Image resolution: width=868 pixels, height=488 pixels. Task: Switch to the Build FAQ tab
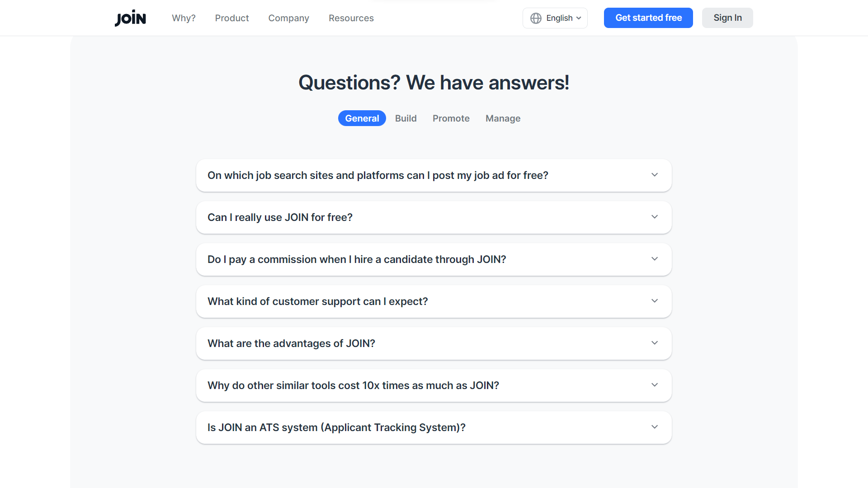[x=406, y=118]
